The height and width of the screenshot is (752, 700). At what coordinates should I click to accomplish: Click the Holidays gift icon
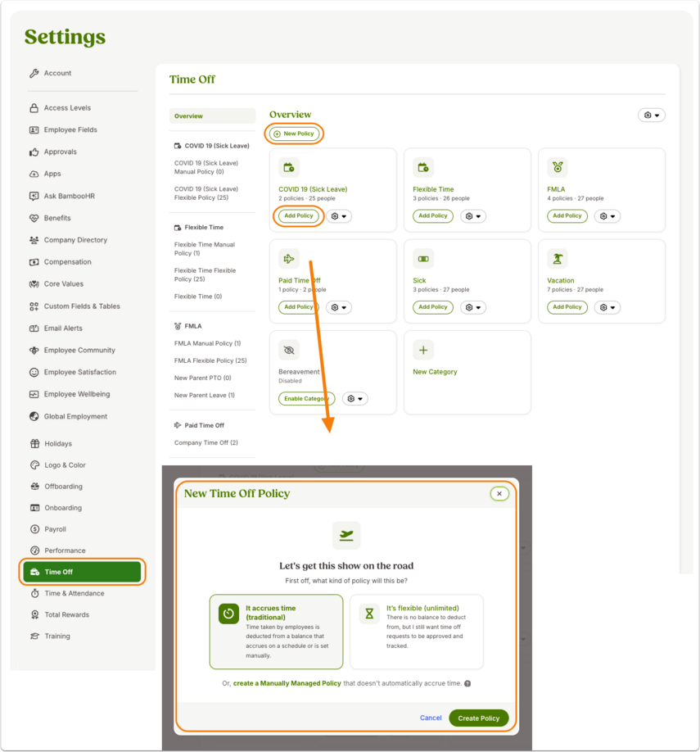tap(35, 444)
